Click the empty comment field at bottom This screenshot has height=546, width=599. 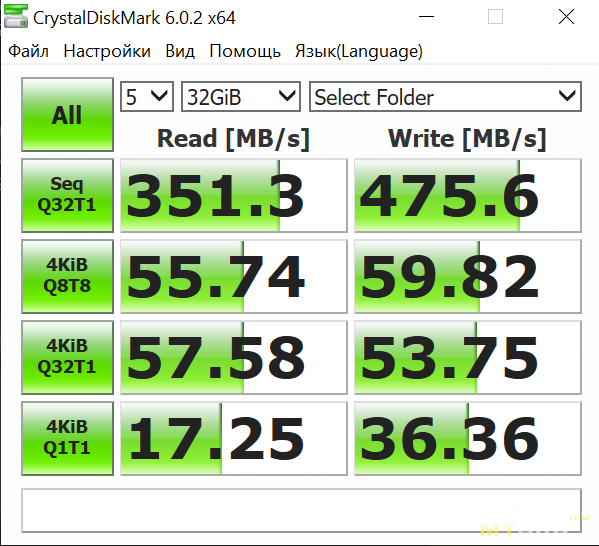pos(301,510)
